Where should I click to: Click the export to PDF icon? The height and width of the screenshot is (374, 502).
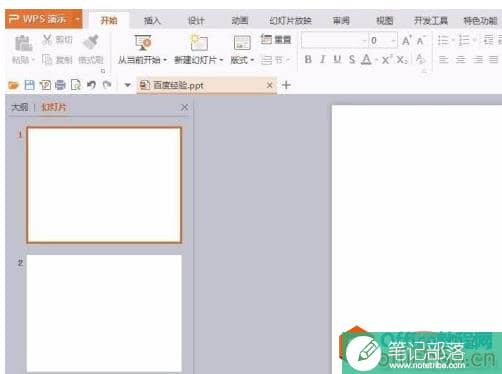click(x=45, y=85)
